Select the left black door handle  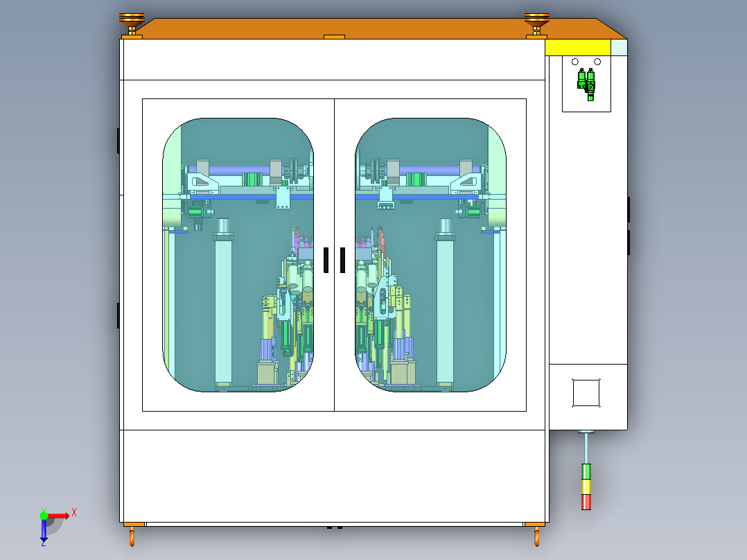[326, 260]
